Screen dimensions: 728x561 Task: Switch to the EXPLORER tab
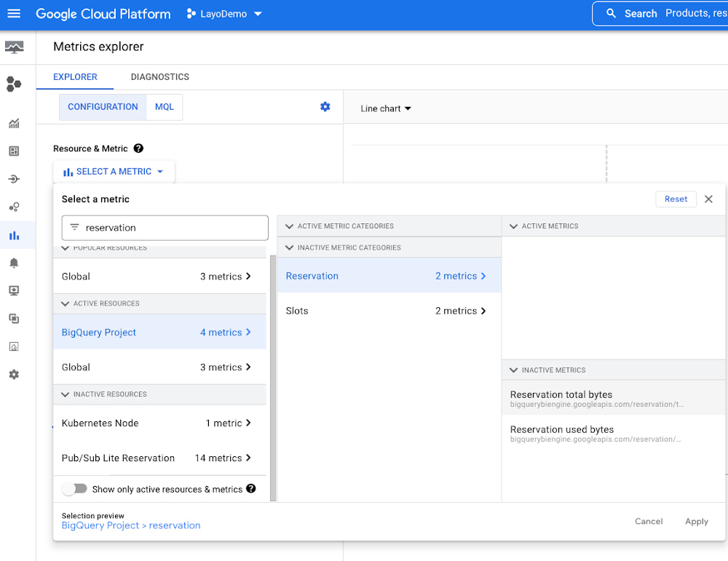(75, 77)
